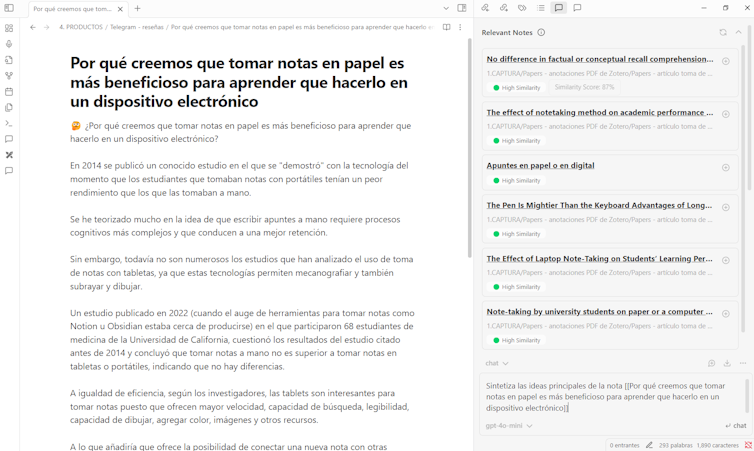Open a new tab with plus button
The image size is (754, 451).
tap(138, 8)
